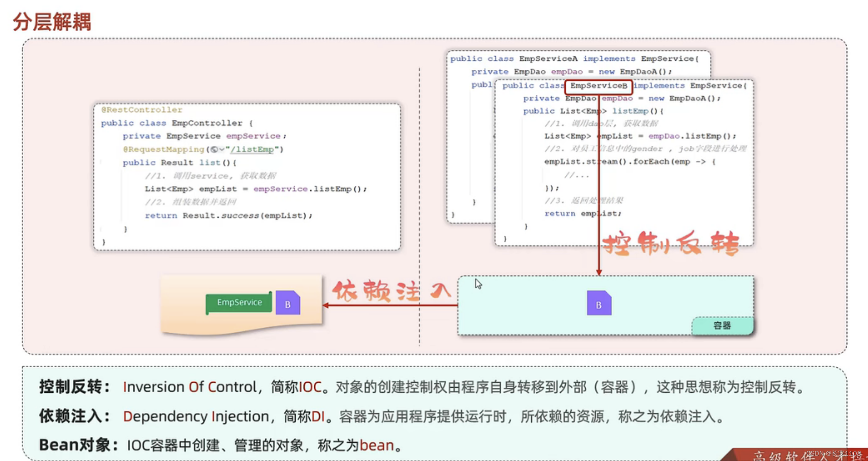Click the B bean icon near EmpService

click(286, 303)
